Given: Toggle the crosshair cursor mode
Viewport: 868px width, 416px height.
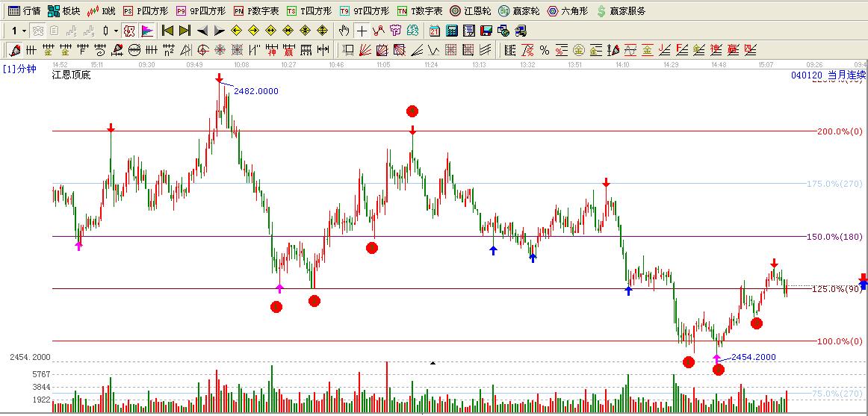Looking at the screenshot, I should (362, 31).
